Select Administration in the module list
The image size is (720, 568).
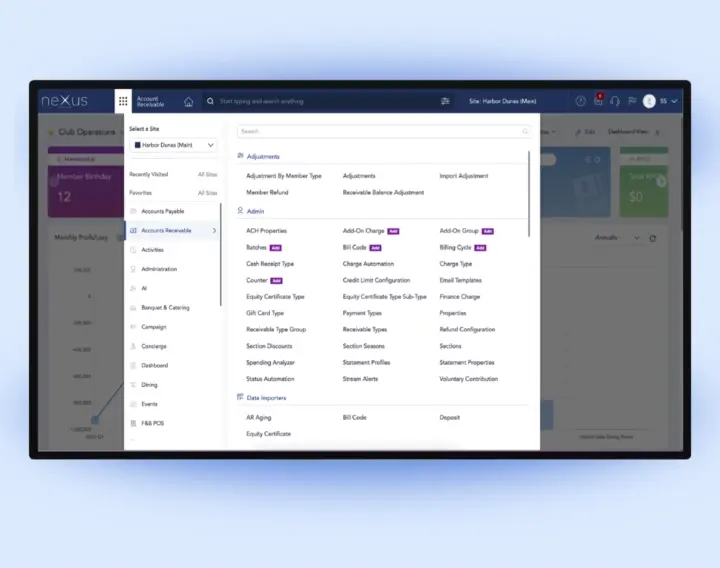click(159, 269)
